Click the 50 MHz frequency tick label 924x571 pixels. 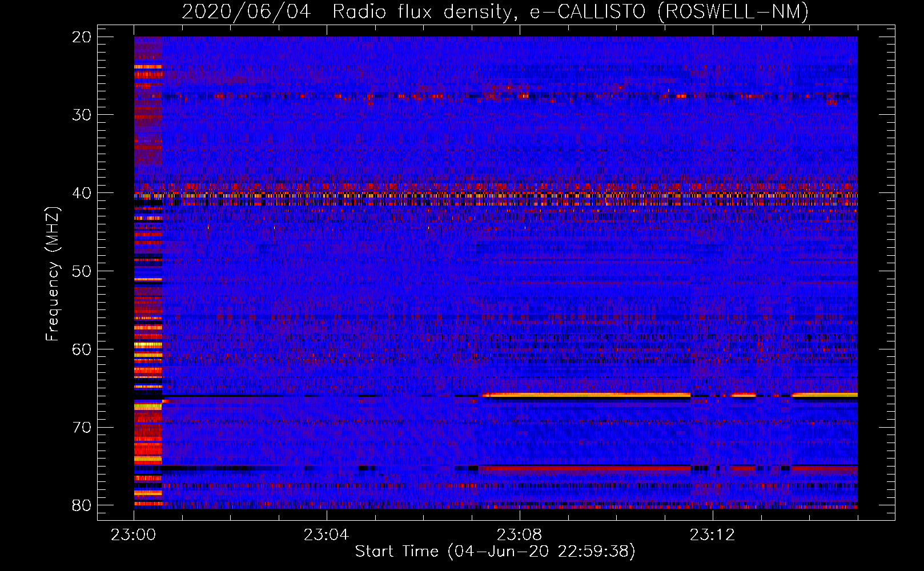pos(82,271)
